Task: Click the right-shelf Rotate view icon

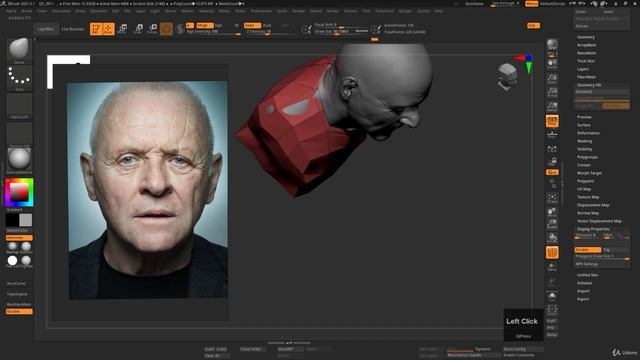Action: point(552,238)
